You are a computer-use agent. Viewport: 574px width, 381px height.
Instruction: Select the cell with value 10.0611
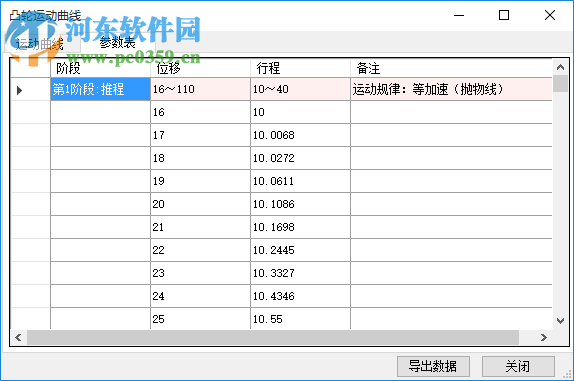300,181
